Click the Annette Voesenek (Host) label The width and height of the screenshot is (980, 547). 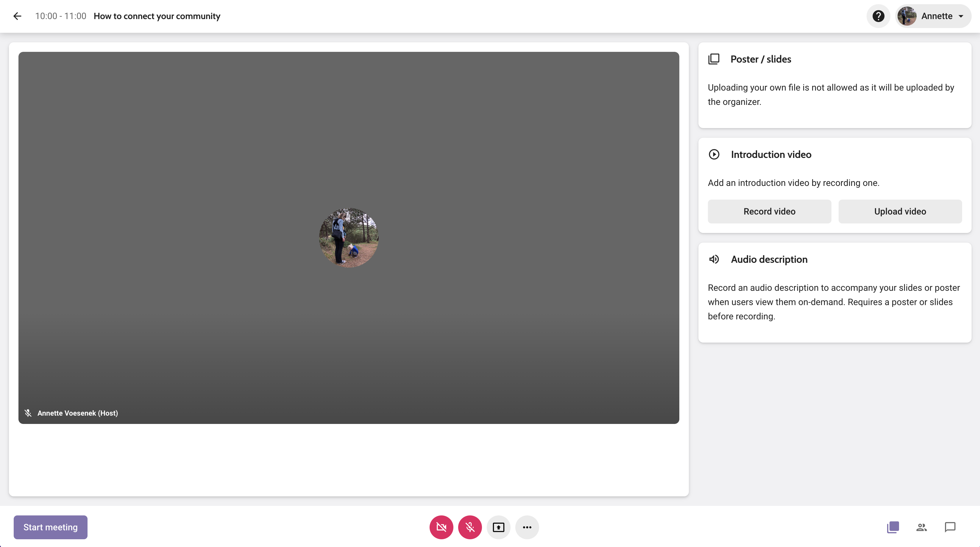pyautogui.click(x=78, y=413)
